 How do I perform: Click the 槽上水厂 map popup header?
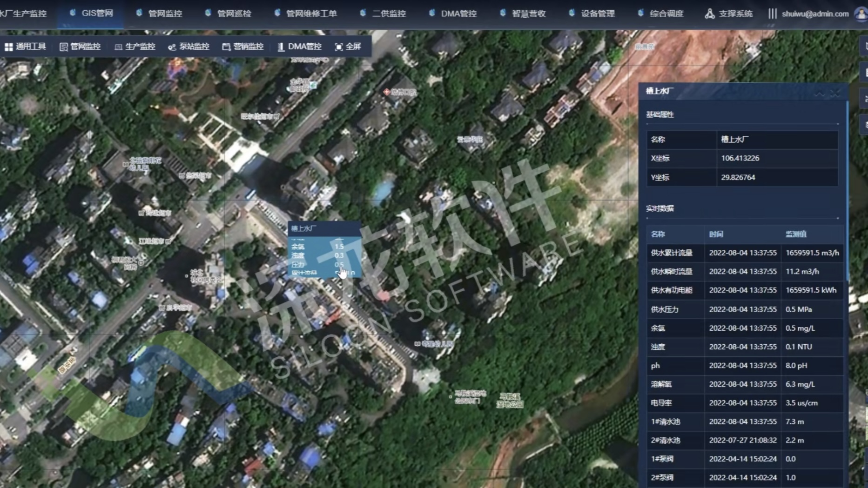(324, 228)
